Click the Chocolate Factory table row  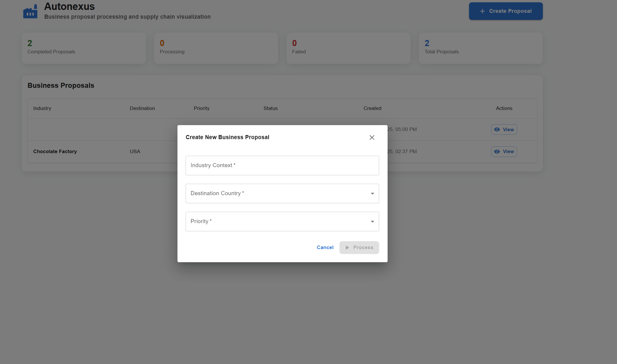coord(55,152)
